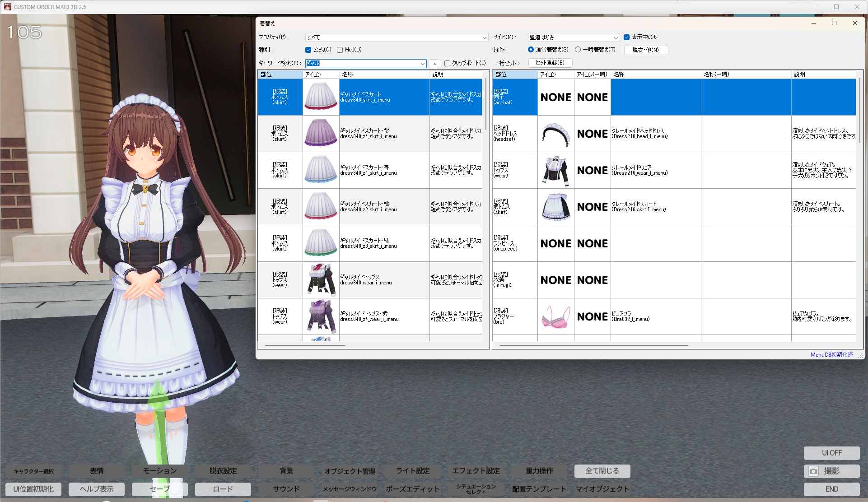Clear the keyword search with × button

pos(434,64)
